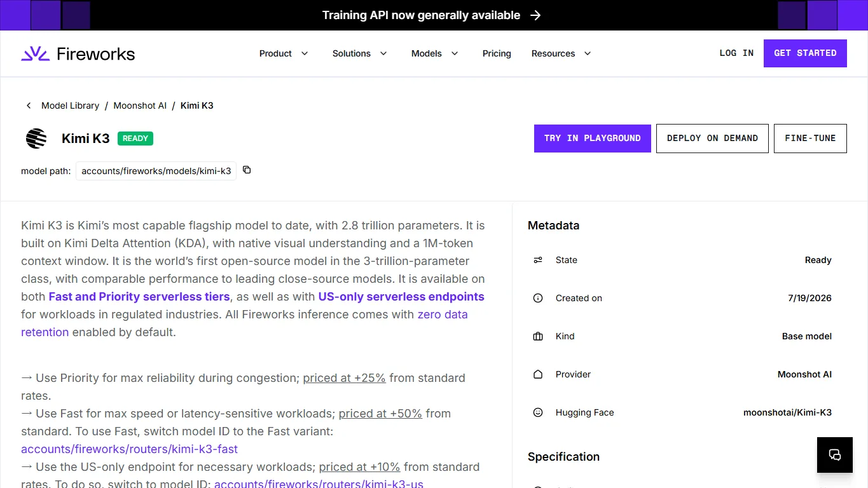Click DEPLOY ON DEMAND button
The image size is (868, 488).
coord(712,139)
